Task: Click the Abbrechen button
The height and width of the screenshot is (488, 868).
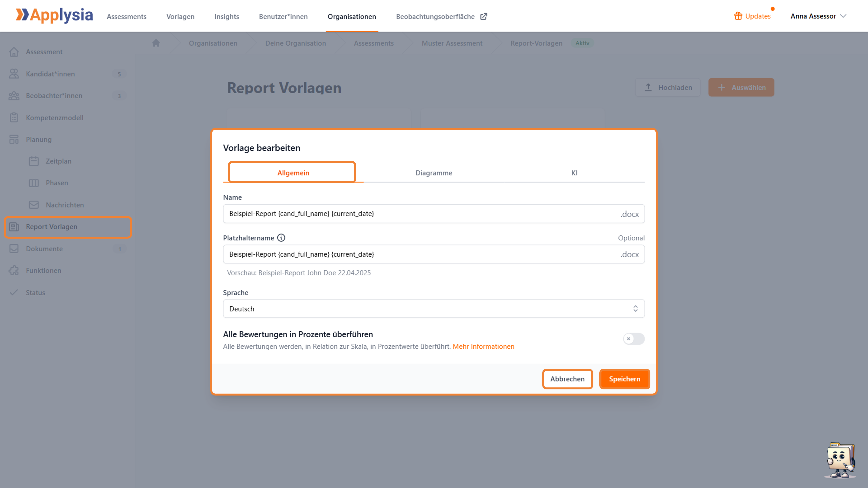Action: pos(567,379)
